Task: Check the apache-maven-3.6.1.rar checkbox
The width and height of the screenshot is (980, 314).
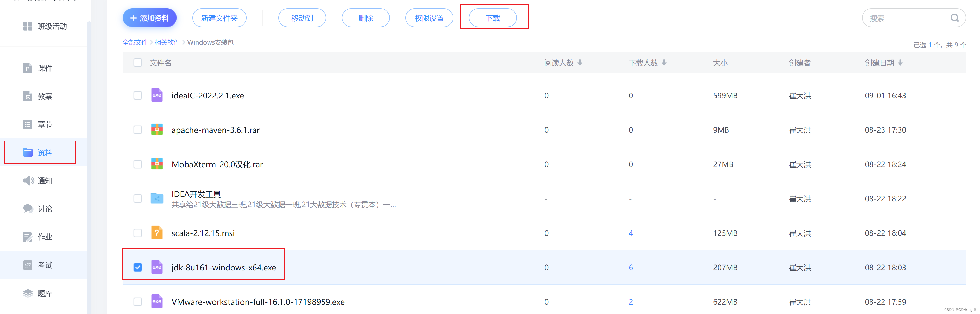Action: click(x=138, y=130)
